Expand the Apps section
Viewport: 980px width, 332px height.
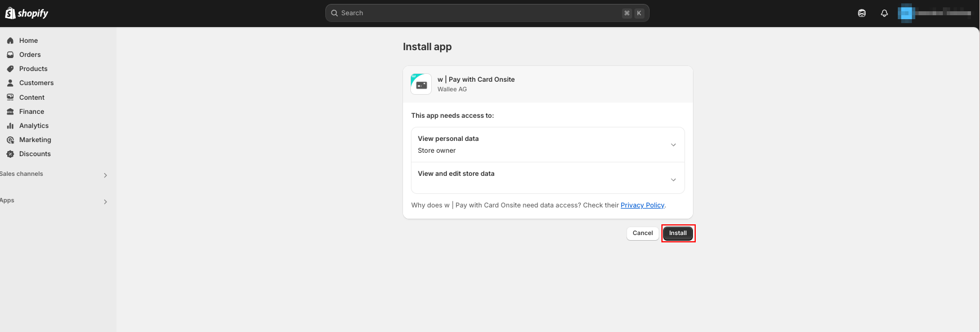105,202
